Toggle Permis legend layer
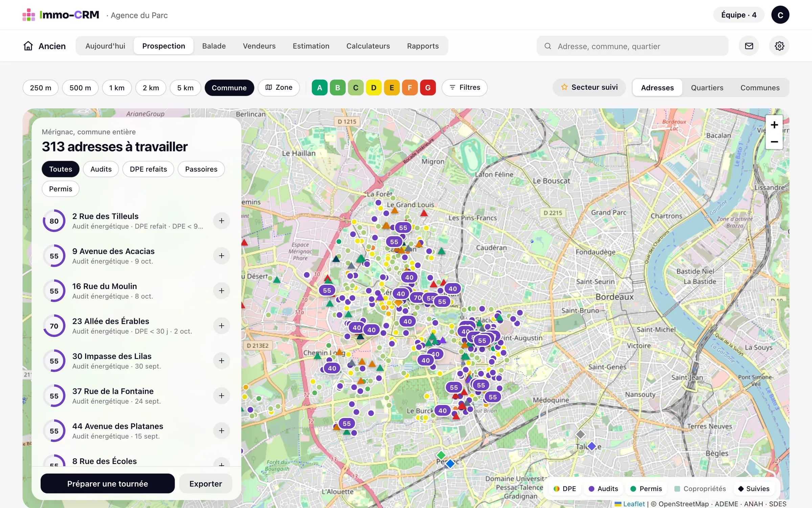Viewport: 812px width, 508px height. tap(646, 489)
